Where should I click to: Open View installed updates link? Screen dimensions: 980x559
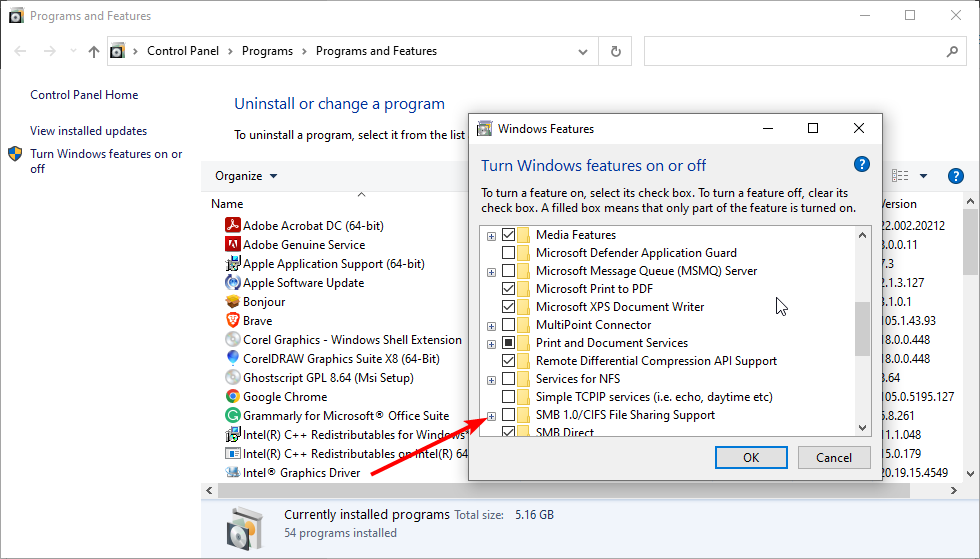click(x=89, y=131)
